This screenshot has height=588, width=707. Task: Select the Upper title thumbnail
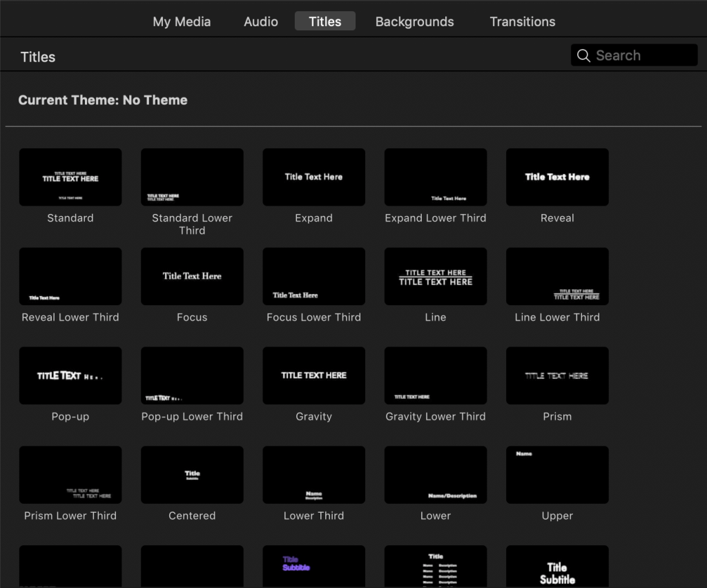(557, 475)
